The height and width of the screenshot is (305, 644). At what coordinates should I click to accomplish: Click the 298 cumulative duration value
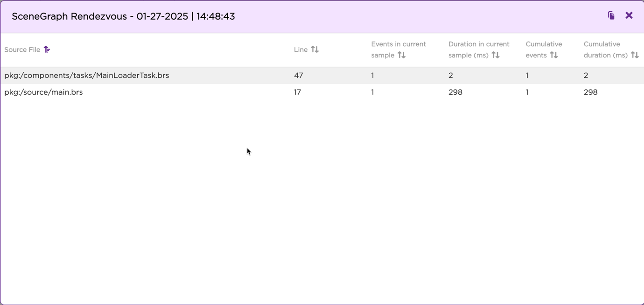coord(590,92)
